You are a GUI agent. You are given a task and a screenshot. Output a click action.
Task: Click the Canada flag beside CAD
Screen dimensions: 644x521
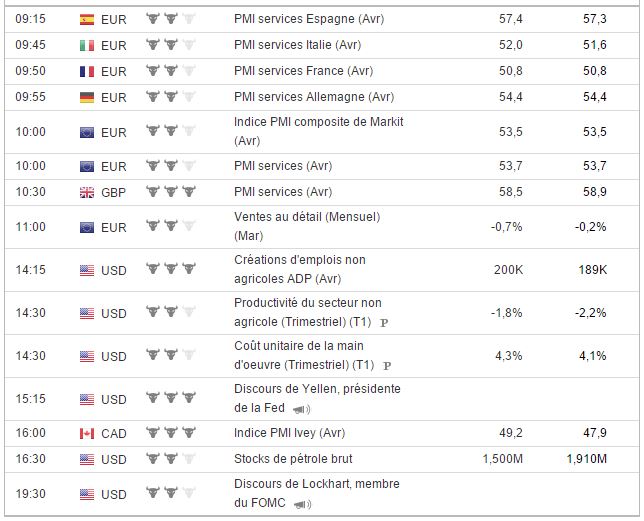click(86, 433)
